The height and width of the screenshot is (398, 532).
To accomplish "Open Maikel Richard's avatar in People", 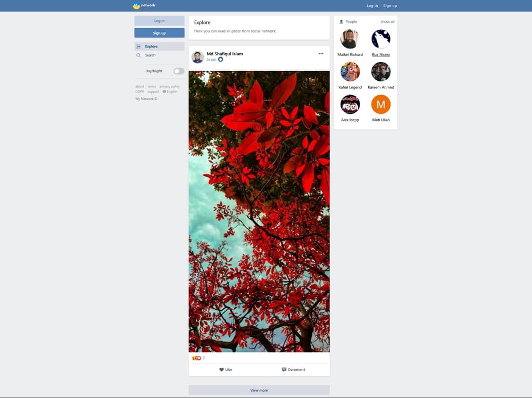I will pyautogui.click(x=350, y=39).
